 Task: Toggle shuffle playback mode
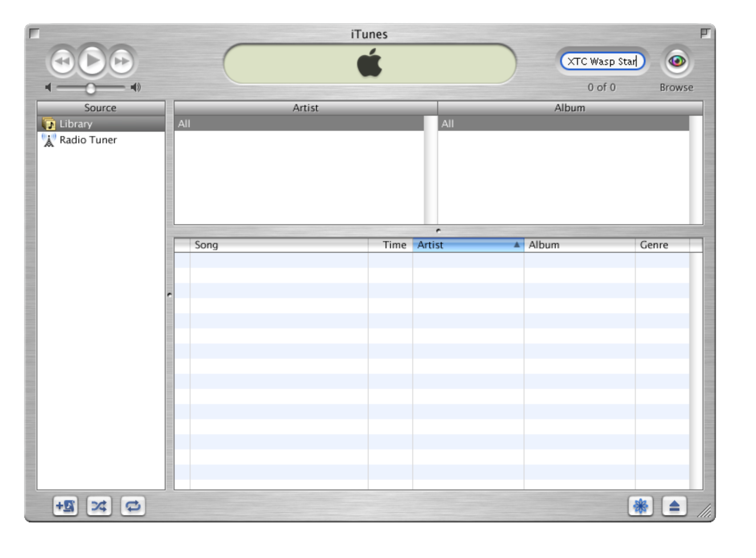point(99,506)
